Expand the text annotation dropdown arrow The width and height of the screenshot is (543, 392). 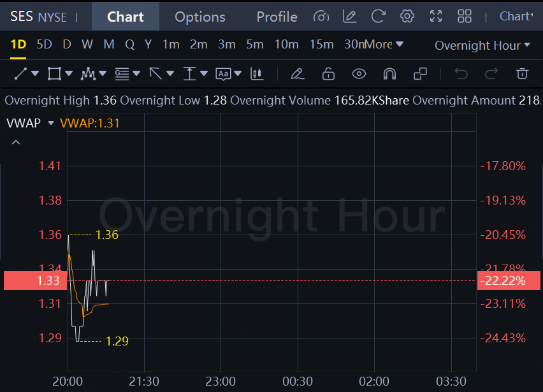click(x=238, y=73)
